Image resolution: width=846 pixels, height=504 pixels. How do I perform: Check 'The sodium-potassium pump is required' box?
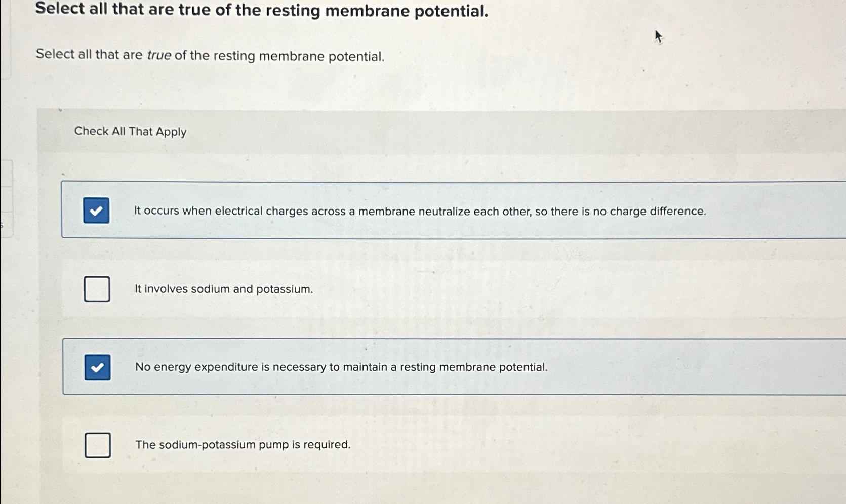(x=97, y=445)
